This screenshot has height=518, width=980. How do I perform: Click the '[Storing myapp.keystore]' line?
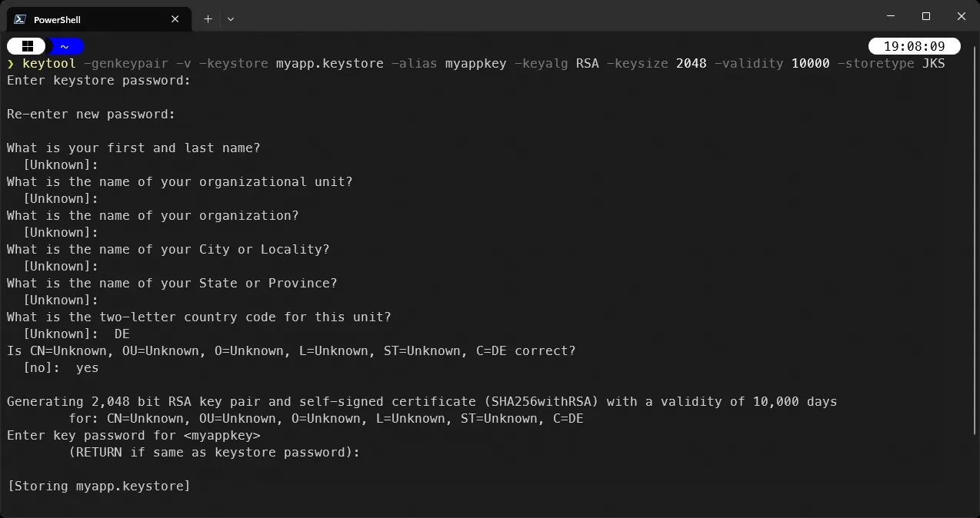click(x=98, y=486)
